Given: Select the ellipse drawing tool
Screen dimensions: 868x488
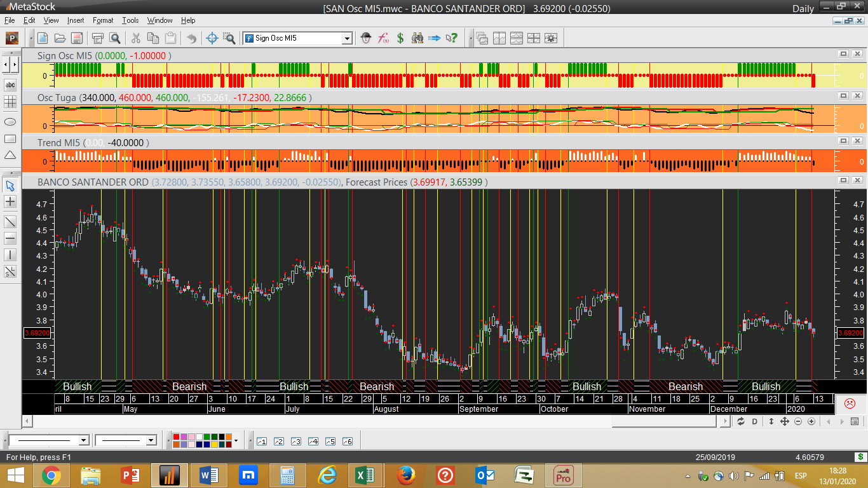Looking at the screenshot, I should coord(10,121).
